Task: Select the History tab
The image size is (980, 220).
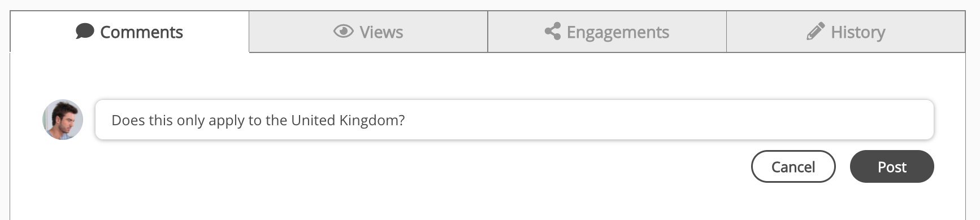Action: coord(845,32)
